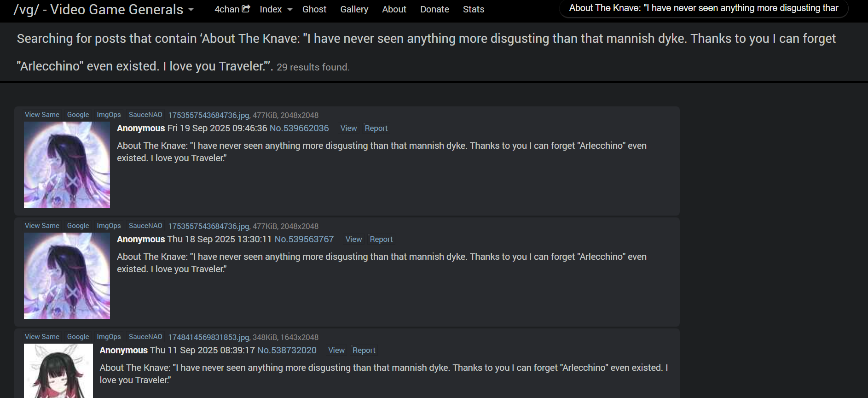Viewport: 868px width, 398px height.
Task: Click SauceNAO on the third post
Action: click(x=145, y=337)
